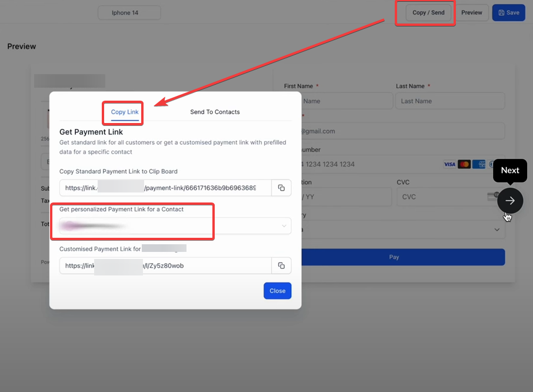Click the Preview heading text
The image size is (533, 392).
pyautogui.click(x=21, y=46)
